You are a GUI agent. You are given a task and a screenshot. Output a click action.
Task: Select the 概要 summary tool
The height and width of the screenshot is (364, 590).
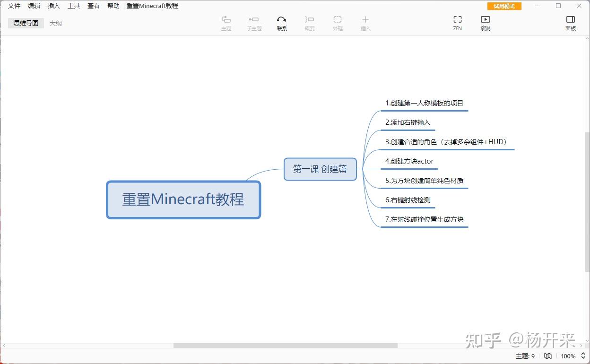point(309,22)
